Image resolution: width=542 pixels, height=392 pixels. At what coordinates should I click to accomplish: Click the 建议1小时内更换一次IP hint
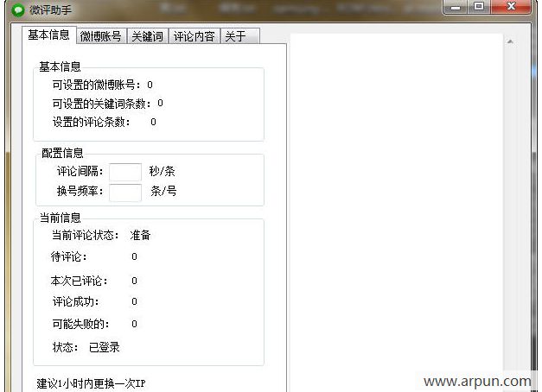click(x=92, y=383)
